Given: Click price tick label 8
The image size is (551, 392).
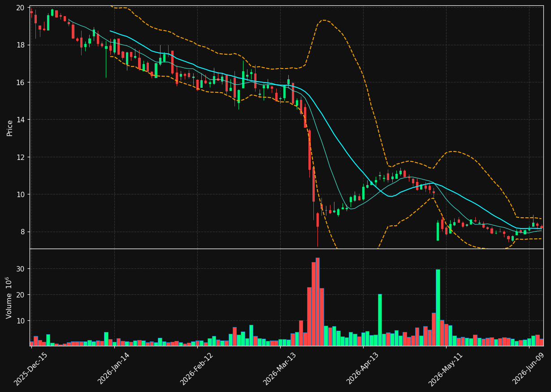Looking at the screenshot, I should coord(23,232).
